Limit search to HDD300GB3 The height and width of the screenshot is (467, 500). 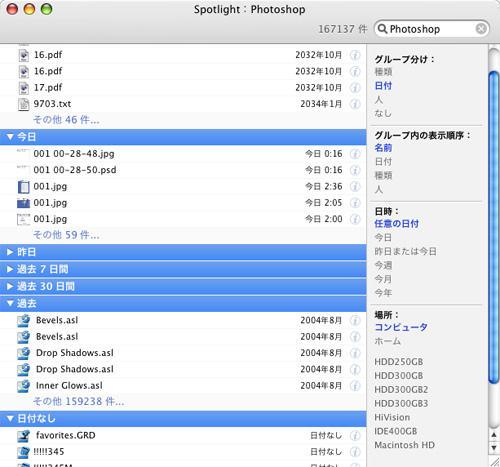(401, 404)
